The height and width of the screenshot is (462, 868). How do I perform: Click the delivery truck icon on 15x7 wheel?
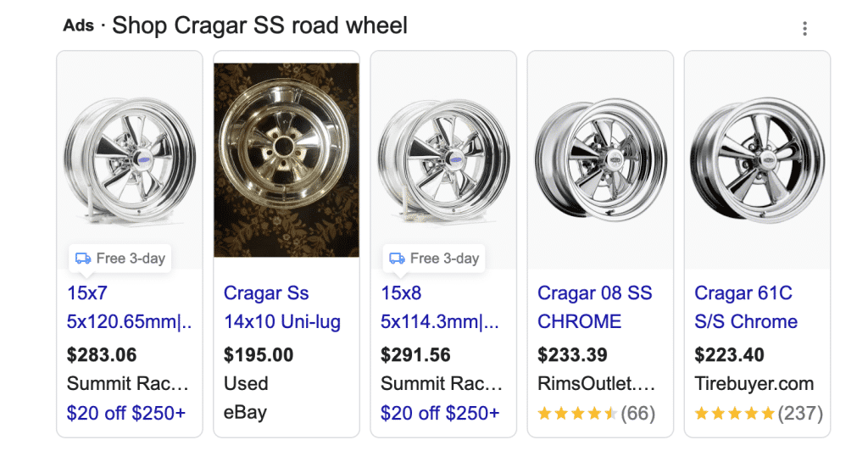click(x=83, y=259)
